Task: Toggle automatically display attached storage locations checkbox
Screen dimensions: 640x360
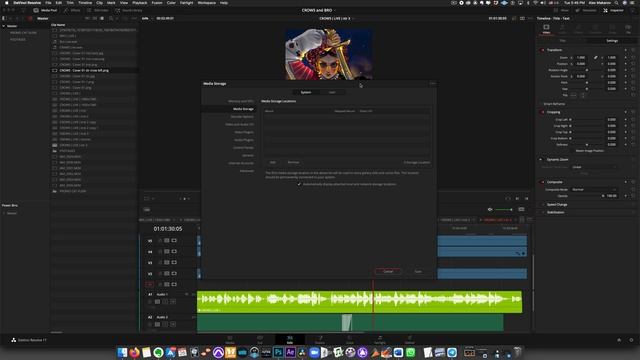Action: pos(299,184)
